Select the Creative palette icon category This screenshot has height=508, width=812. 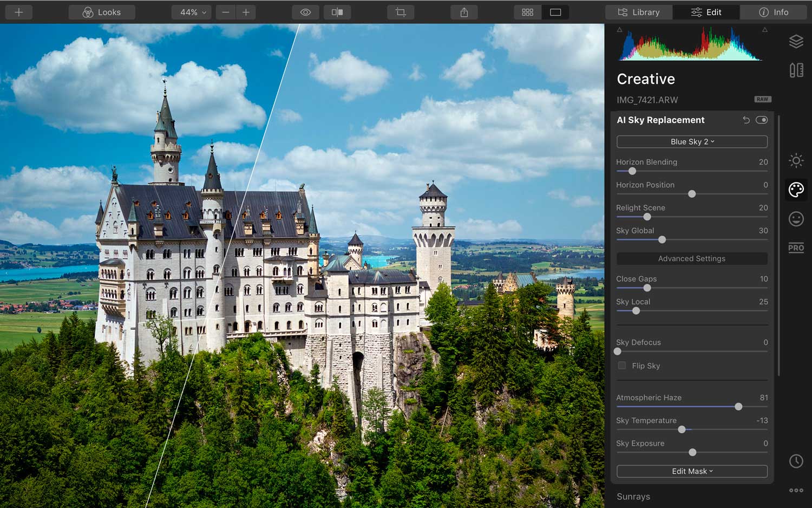[x=796, y=190]
